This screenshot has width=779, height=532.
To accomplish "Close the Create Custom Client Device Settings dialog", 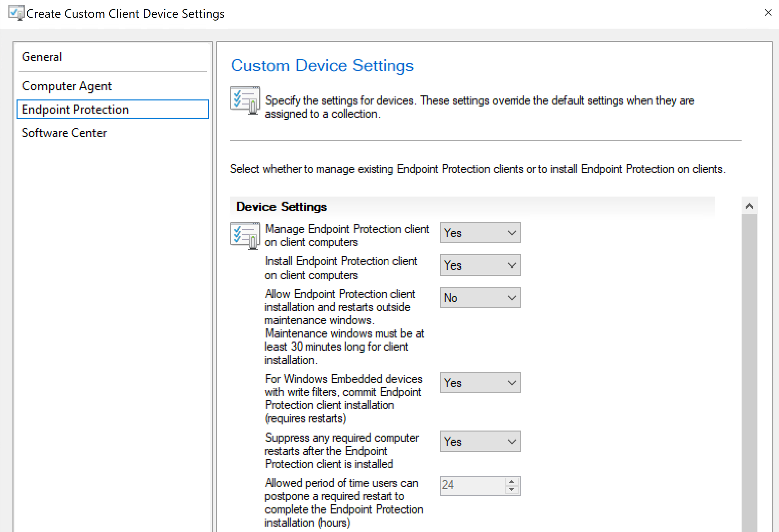I will [x=768, y=13].
